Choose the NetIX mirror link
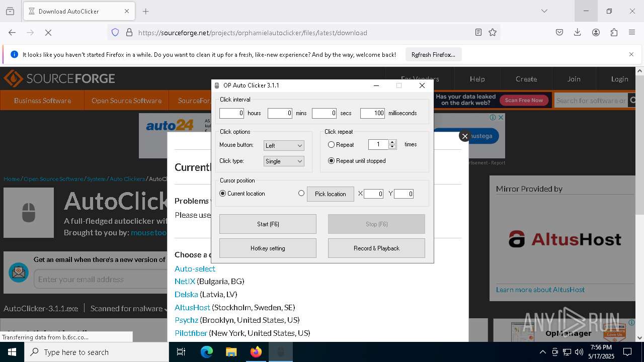Image resolution: width=644 pixels, height=362 pixels. [185, 282]
